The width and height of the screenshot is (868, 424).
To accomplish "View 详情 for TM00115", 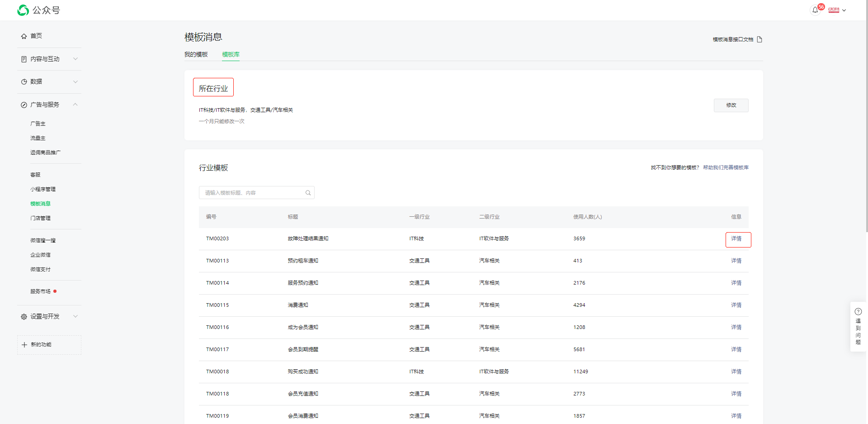I will pyautogui.click(x=736, y=305).
